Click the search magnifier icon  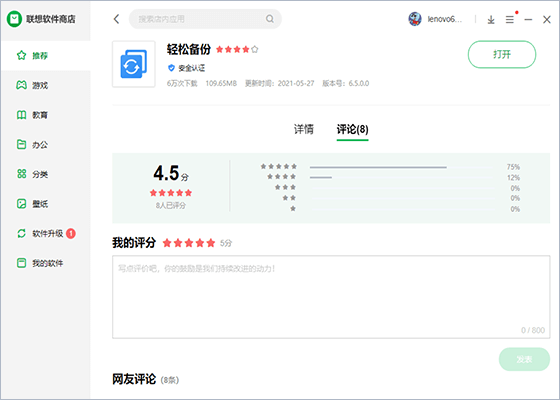pyautogui.click(x=270, y=19)
